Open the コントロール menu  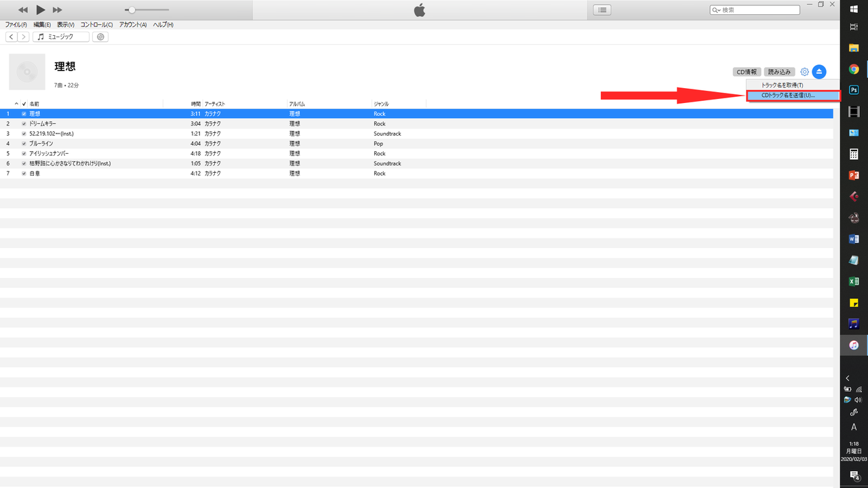[97, 24]
